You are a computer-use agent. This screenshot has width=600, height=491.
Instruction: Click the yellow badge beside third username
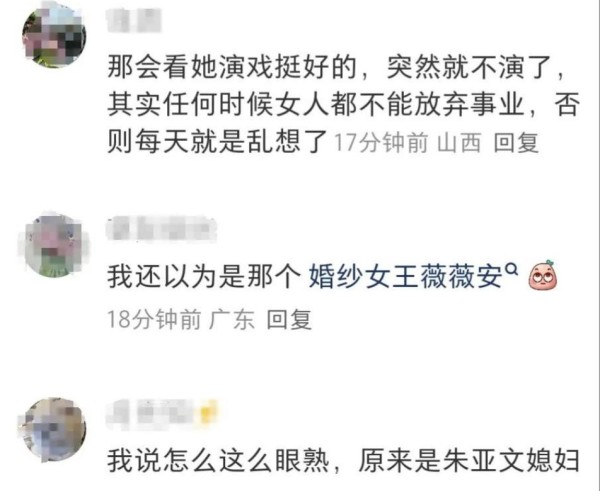210,413
